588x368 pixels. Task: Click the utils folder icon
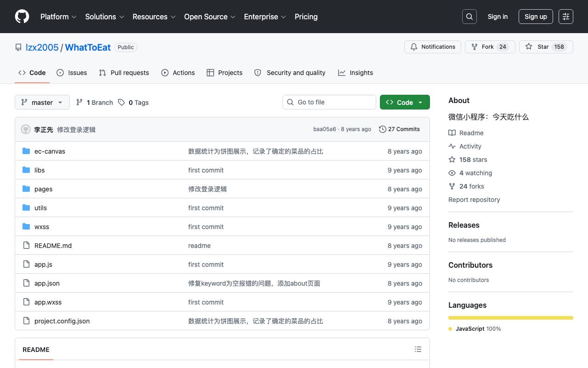(x=26, y=208)
